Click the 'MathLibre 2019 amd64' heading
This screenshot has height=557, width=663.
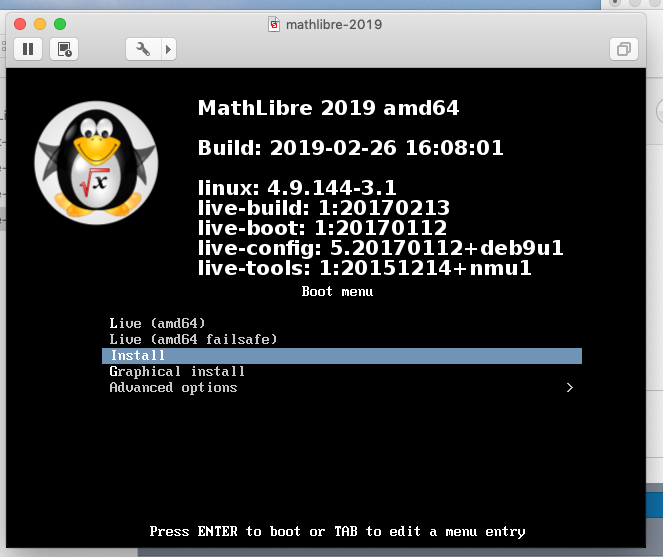[329, 108]
